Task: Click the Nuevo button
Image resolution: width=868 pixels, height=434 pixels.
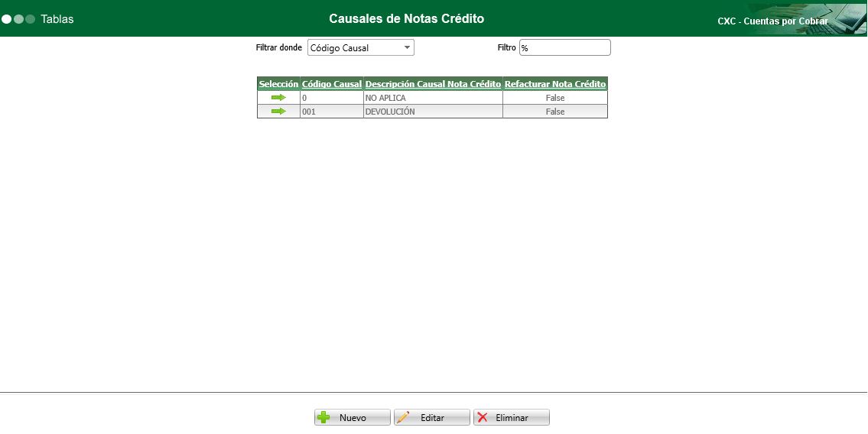Action: [x=352, y=417]
